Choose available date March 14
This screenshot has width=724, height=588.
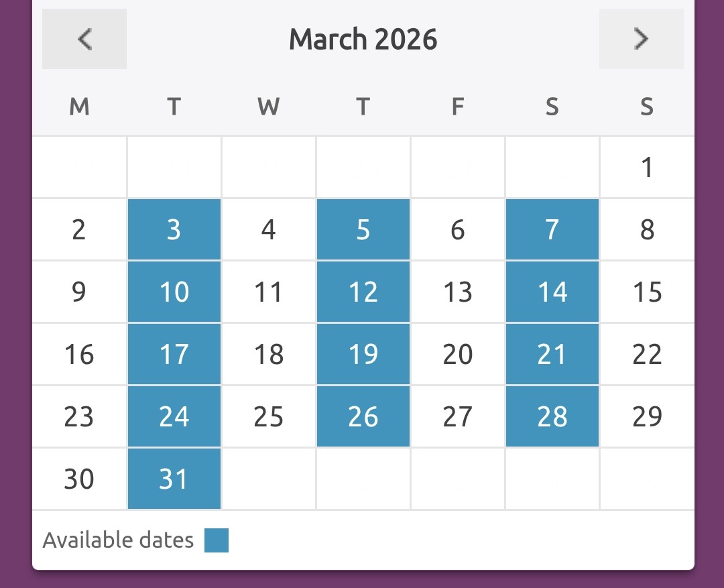pyautogui.click(x=552, y=292)
